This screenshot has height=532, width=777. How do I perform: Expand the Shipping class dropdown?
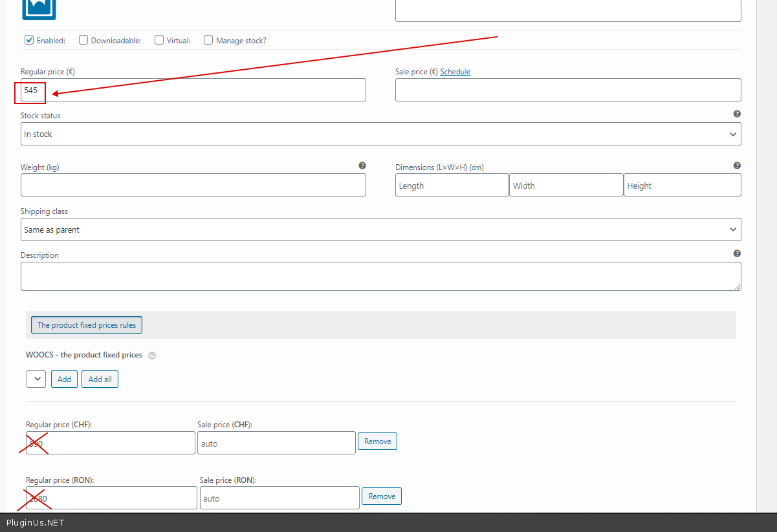click(380, 229)
